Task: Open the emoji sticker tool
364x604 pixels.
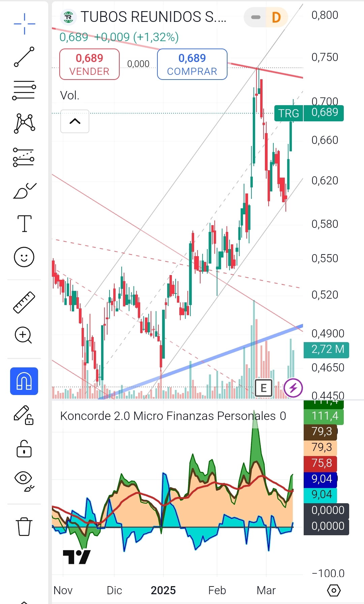Action: tap(24, 257)
